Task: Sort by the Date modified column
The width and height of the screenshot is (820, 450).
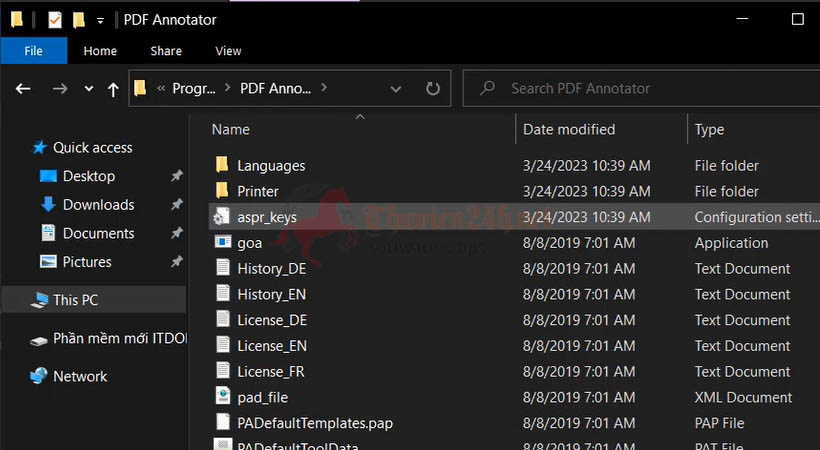Action: 569,129
